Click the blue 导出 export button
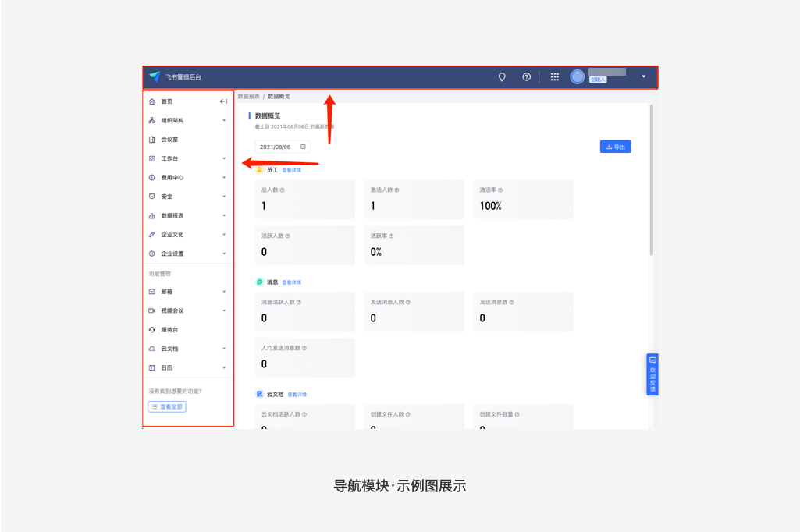800x532 pixels. (615, 147)
